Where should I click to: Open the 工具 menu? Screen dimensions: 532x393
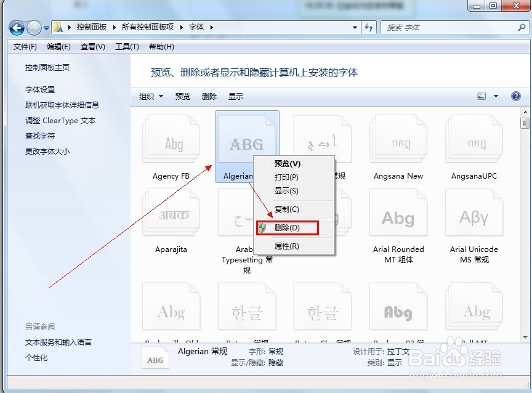tap(126, 46)
